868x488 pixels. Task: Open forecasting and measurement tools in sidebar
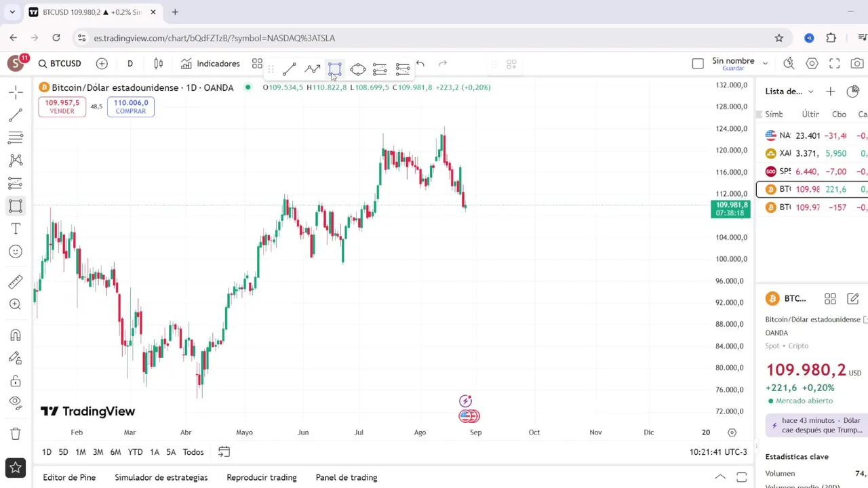16,183
